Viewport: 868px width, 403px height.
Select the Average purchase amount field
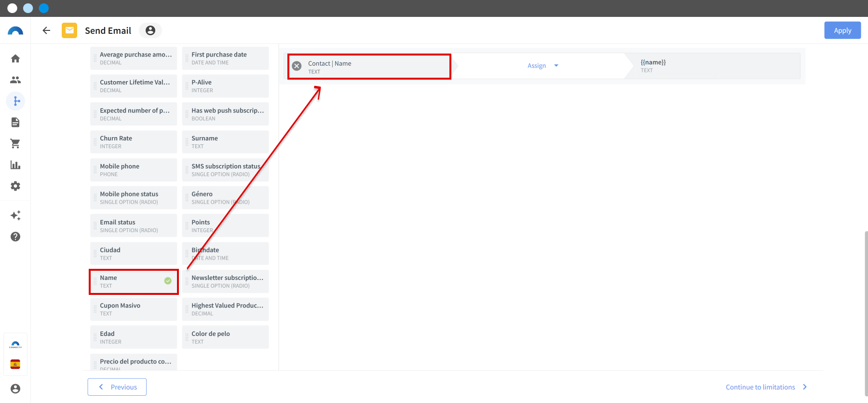134,58
